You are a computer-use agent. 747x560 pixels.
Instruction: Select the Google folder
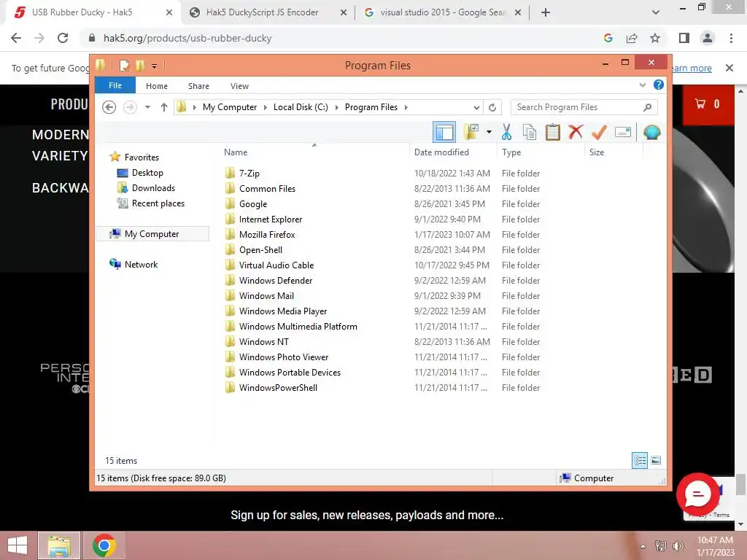pos(253,204)
